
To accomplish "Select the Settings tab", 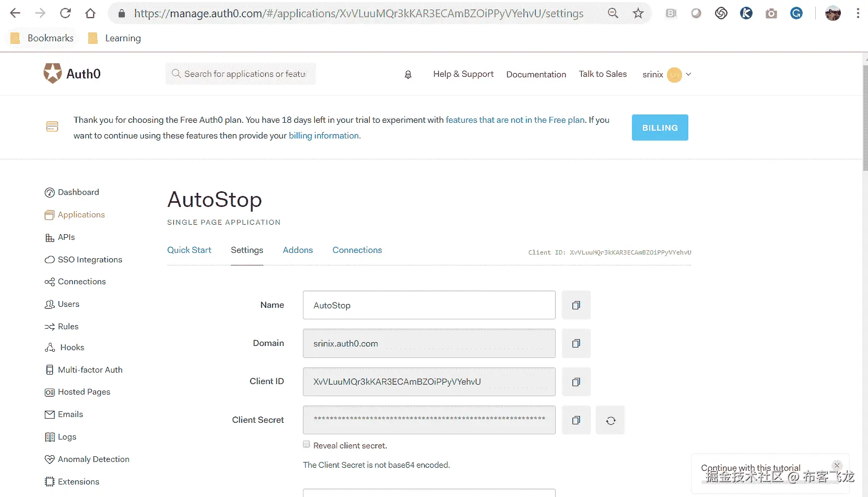I will pos(247,250).
